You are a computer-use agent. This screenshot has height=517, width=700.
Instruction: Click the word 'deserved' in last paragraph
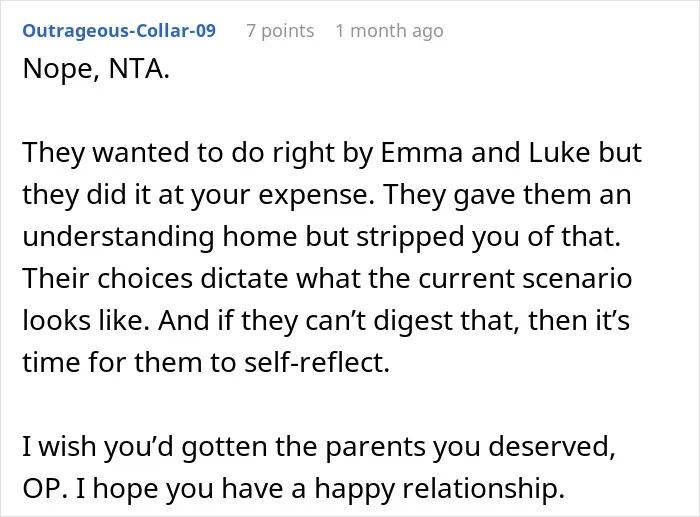551,446
